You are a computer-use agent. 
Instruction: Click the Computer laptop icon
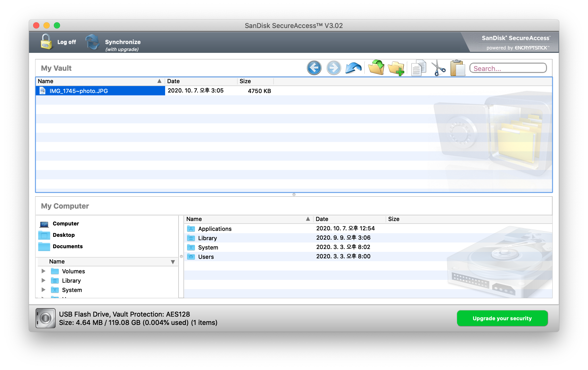[44, 224]
